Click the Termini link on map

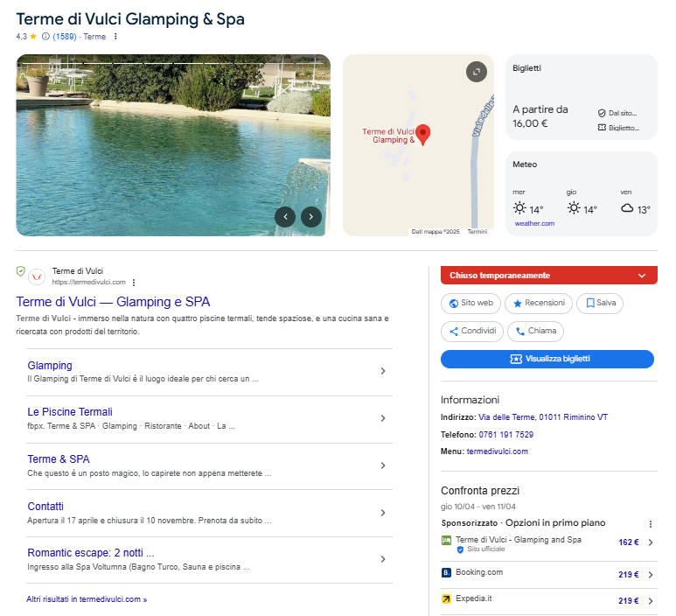coord(477,232)
